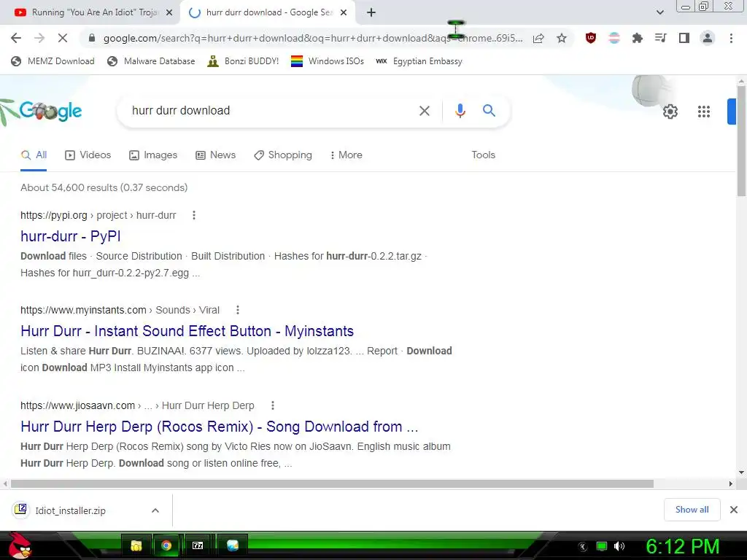The width and height of the screenshot is (747, 560).
Task: Close the hurr durr download tab
Action: pos(344,13)
